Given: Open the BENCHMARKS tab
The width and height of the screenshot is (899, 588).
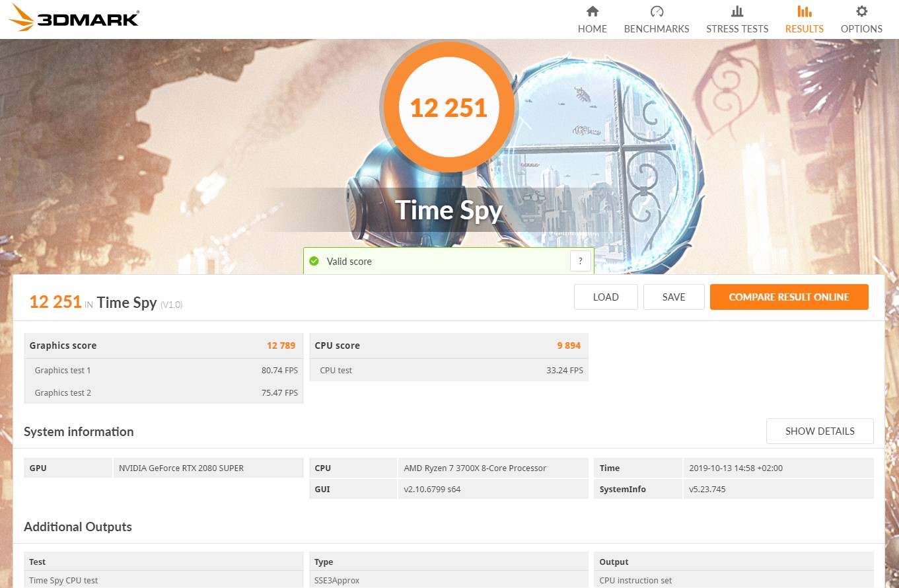Looking at the screenshot, I should coord(657,19).
